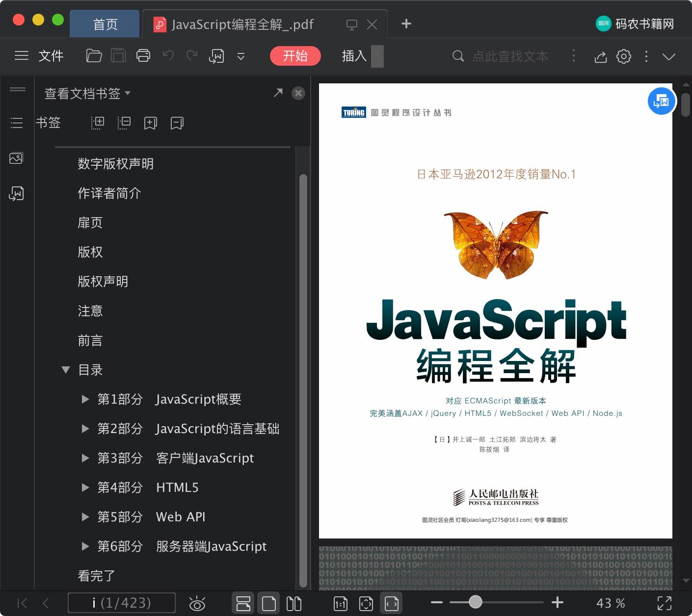This screenshot has height=616, width=692.
Task: Expand 第1部分 JavaScript概要
Action: point(85,399)
